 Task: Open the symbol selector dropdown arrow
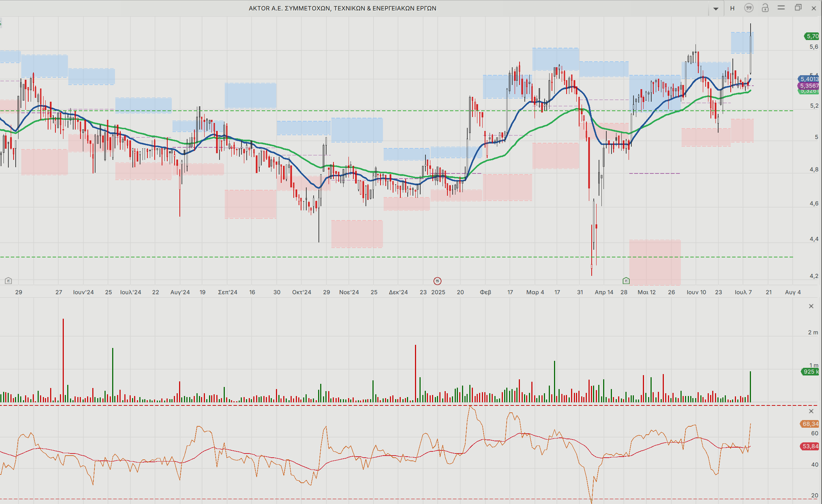pyautogui.click(x=716, y=9)
